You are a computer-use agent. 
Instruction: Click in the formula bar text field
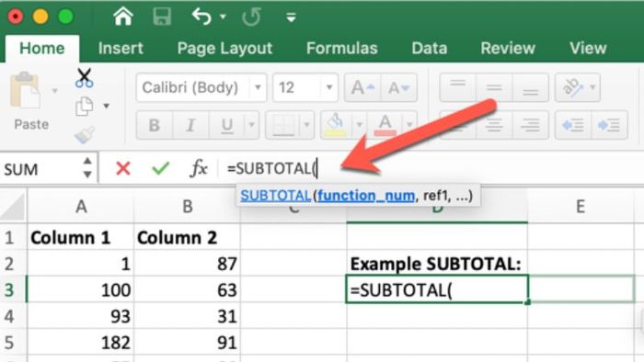coord(433,168)
